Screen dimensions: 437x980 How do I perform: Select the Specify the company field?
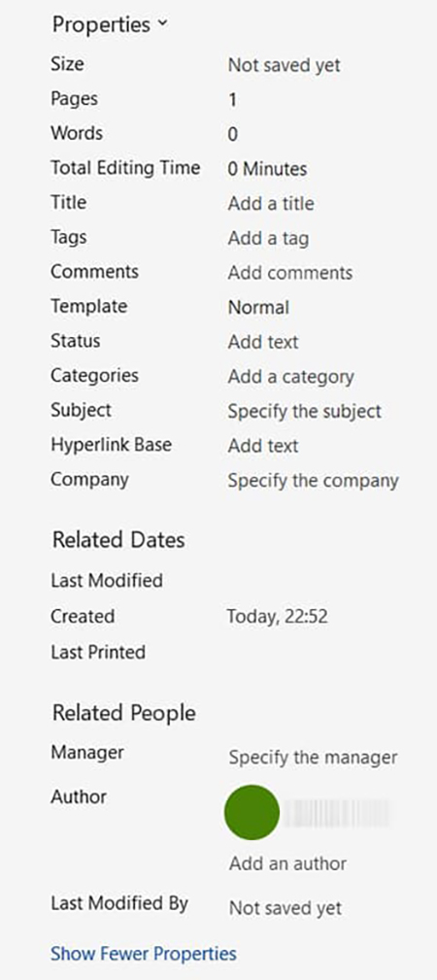point(314,481)
